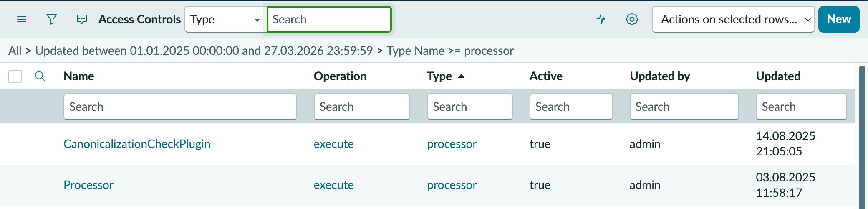The height and width of the screenshot is (209, 868).
Task: Click the New button
Action: pos(839,19)
